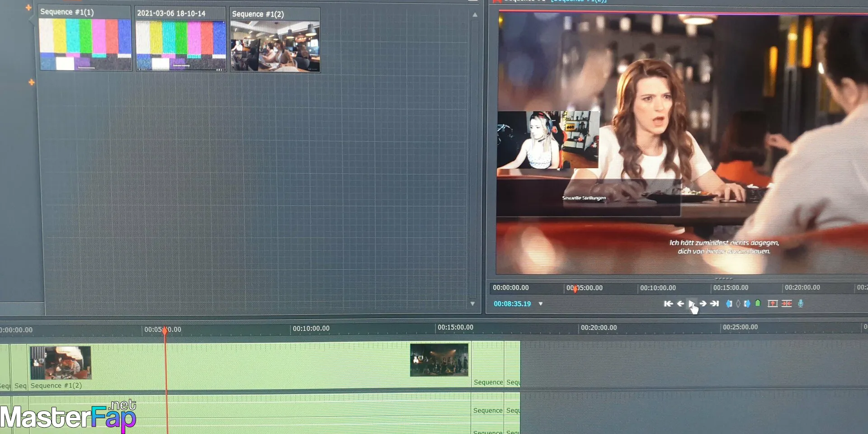The width and height of the screenshot is (868, 434).
Task: Click the red playhead handle on the timeline ruler
Action: (165, 330)
